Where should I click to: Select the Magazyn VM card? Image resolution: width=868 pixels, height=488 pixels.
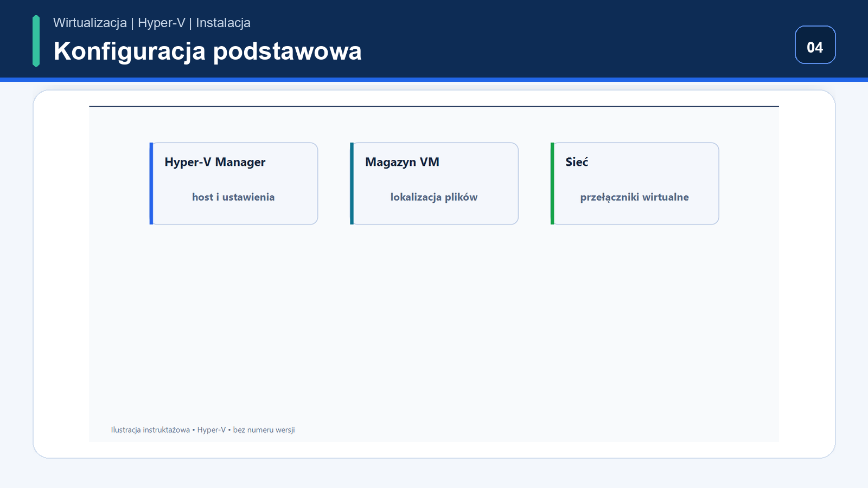[x=434, y=183]
